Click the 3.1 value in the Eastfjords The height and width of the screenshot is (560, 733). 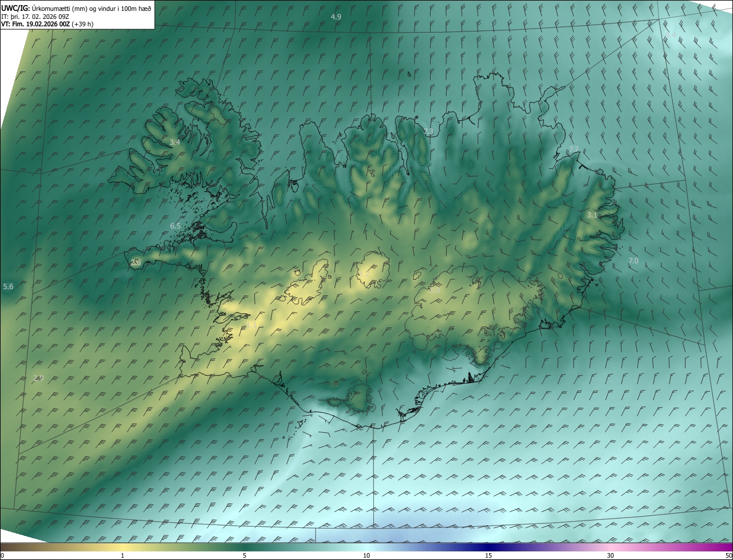pyautogui.click(x=592, y=215)
